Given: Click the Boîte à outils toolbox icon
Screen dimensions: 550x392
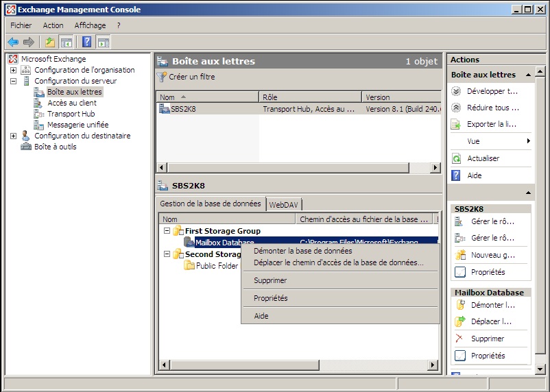Looking at the screenshot, I should pyautogui.click(x=26, y=147).
